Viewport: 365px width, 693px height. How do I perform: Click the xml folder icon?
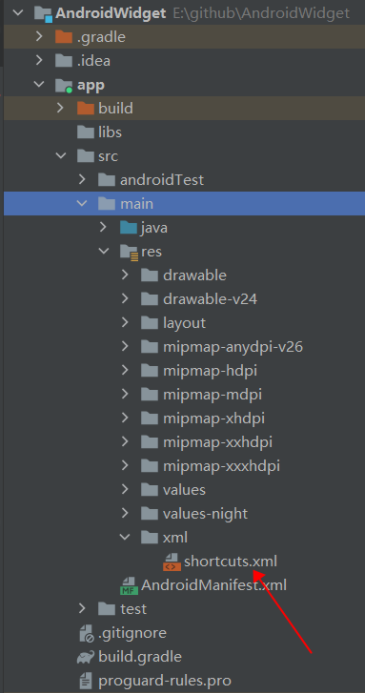(x=150, y=537)
